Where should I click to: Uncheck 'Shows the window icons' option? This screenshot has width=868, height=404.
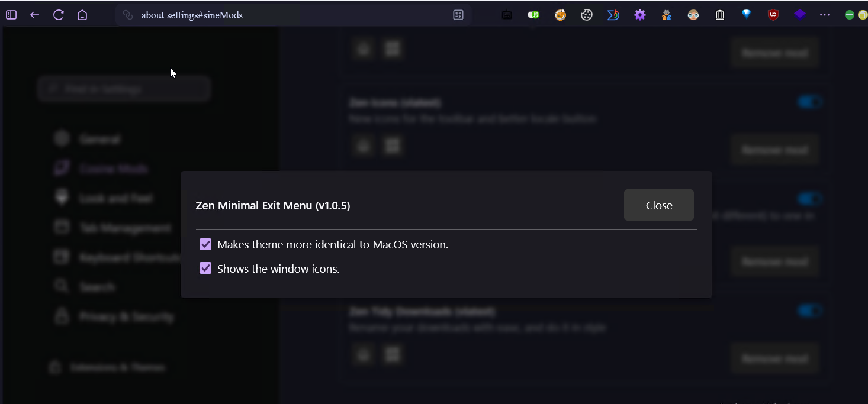[x=205, y=269]
